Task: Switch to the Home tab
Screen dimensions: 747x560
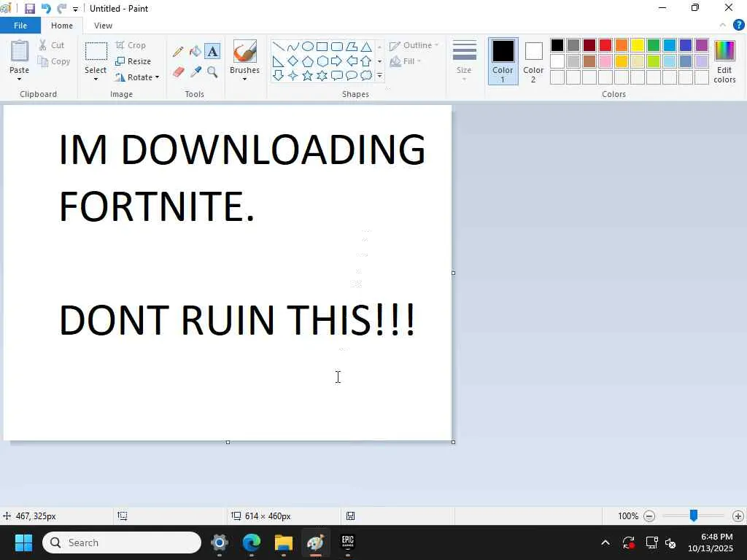Action: (x=62, y=26)
